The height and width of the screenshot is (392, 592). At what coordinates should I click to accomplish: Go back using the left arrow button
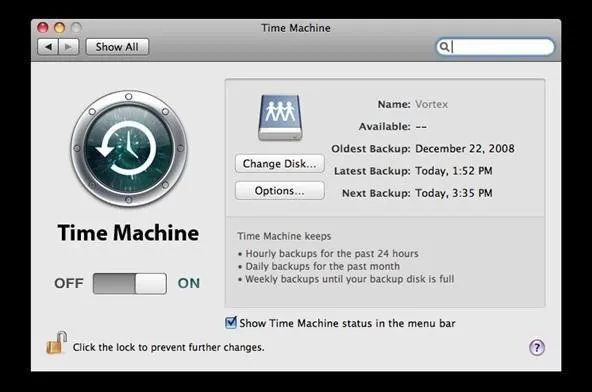coord(48,47)
